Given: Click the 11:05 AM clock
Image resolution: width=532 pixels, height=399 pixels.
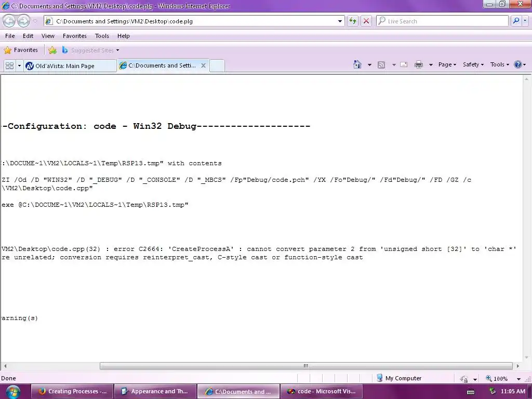Looking at the screenshot, I should pyautogui.click(x=513, y=392).
